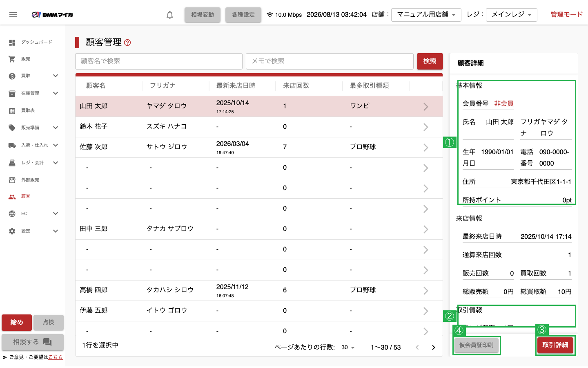This screenshot has height=368, width=588.
Task: Focus the 顧客名で検索 input field
Action: pyautogui.click(x=159, y=61)
